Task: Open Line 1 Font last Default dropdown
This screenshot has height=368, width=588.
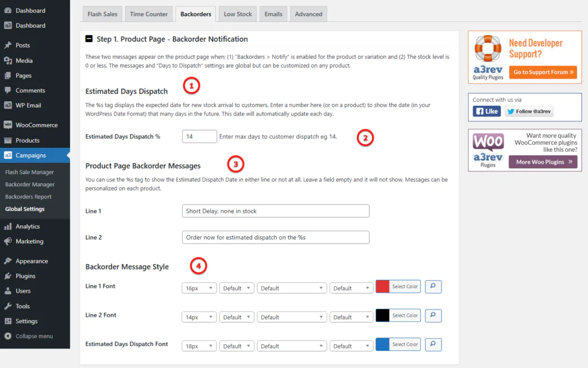Action: [351, 288]
